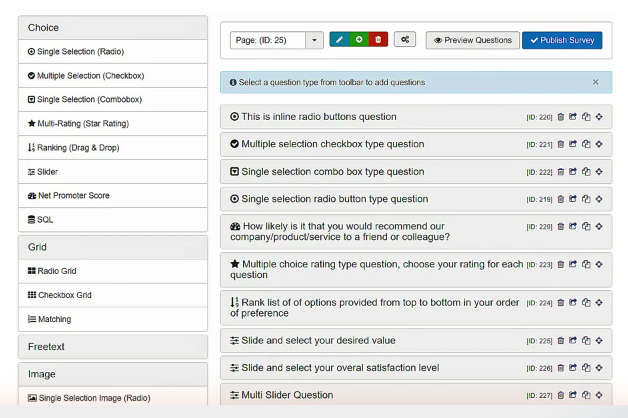
Task: Click share icon on inline radio buttons question
Action: point(573,117)
